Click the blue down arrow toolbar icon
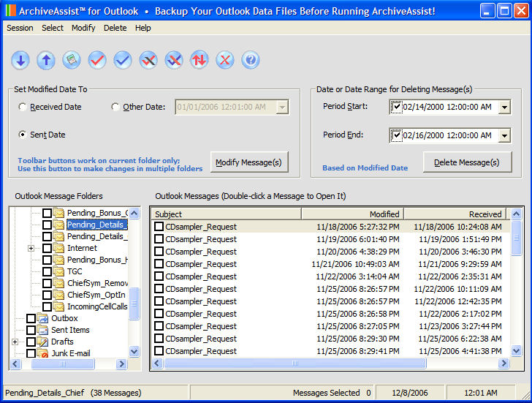The width and height of the screenshot is (532, 403). pyautogui.click(x=20, y=61)
